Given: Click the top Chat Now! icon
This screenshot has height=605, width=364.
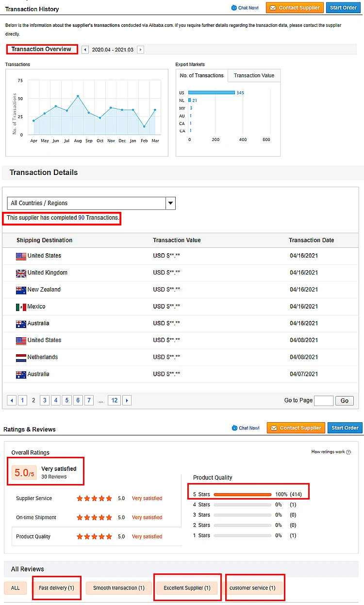Looking at the screenshot, I should coord(234,8).
